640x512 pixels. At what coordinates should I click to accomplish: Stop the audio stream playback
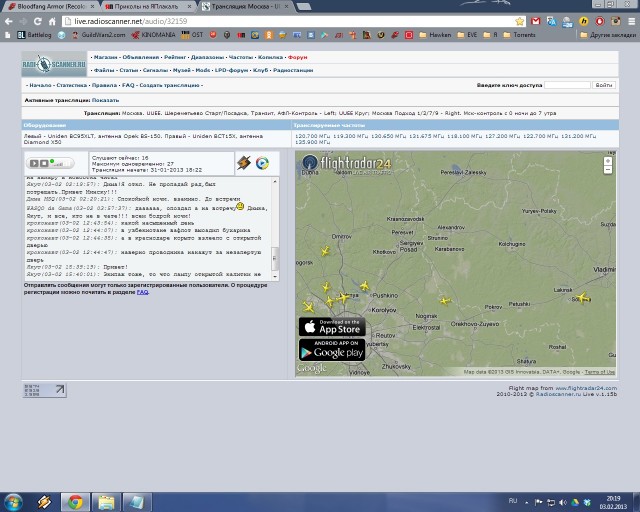tap(43, 163)
